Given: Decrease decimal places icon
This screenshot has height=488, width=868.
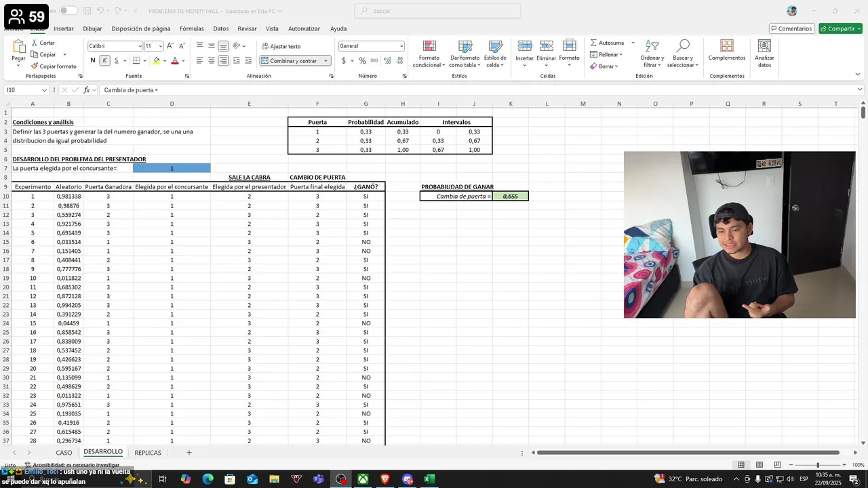Looking at the screenshot, I should tap(399, 60).
